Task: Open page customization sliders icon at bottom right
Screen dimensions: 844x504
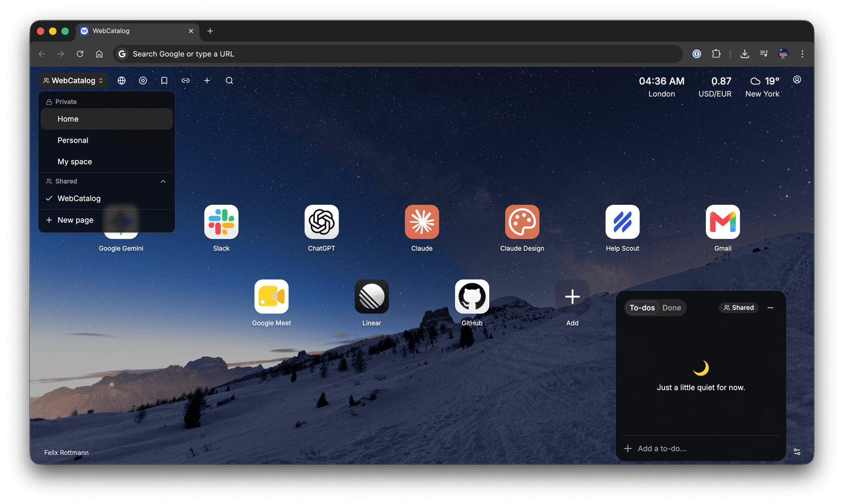Action: point(797,451)
